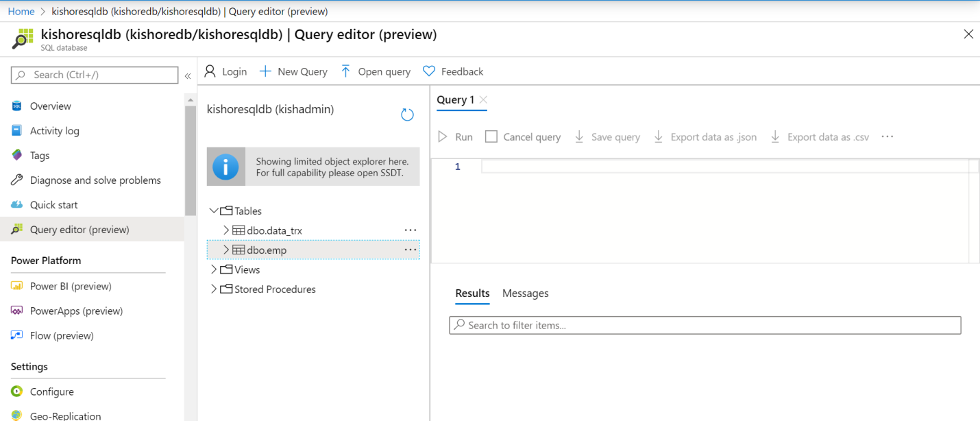This screenshot has width=980, height=421.
Task: Expand the dbo.data_trx table node
Action: pyautogui.click(x=226, y=230)
